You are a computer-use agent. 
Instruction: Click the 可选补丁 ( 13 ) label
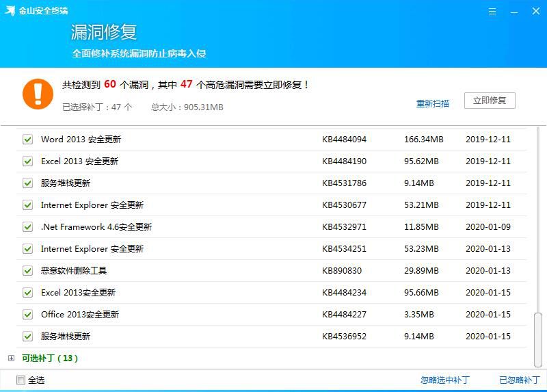click(50, 358)
